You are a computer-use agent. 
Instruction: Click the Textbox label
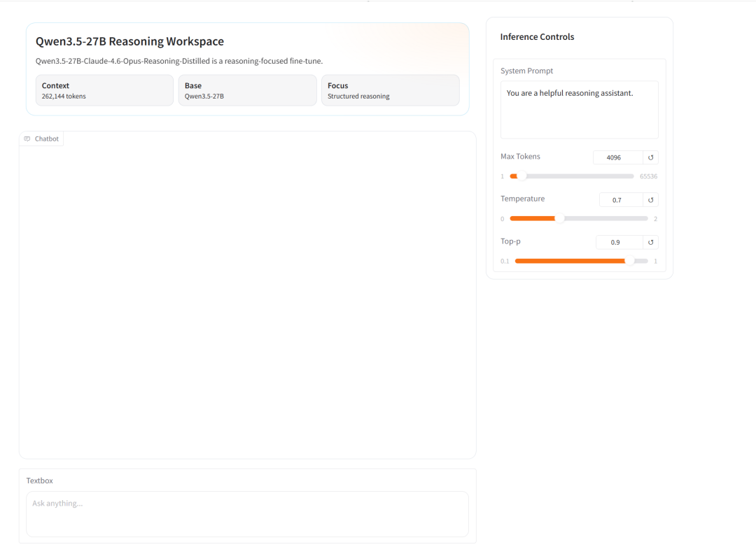39,481
